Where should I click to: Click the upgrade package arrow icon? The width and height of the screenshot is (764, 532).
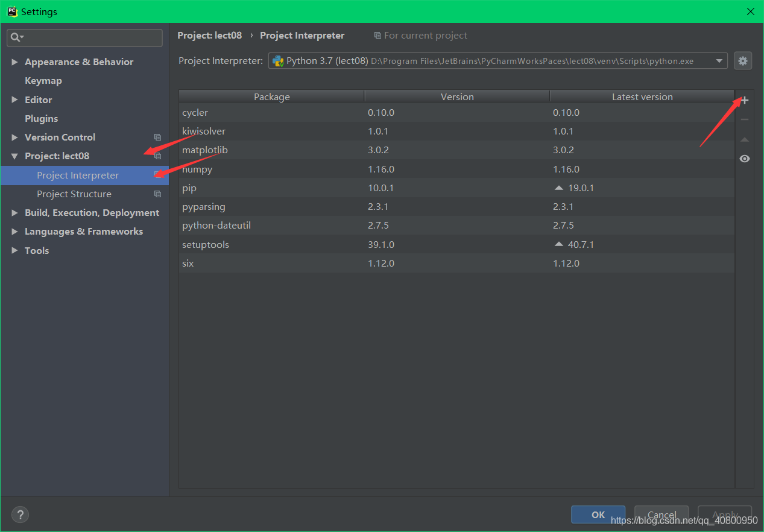[x=745, y=139]
